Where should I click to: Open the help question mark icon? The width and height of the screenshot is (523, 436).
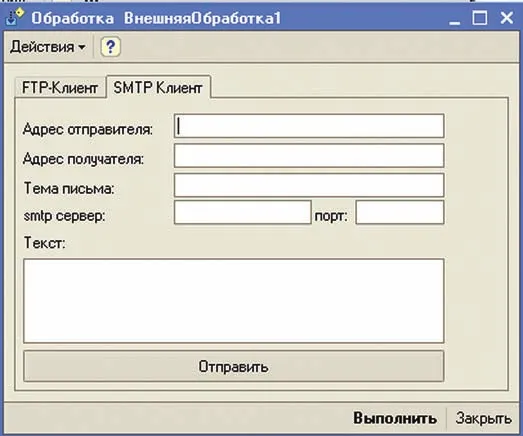coord(110,47)
